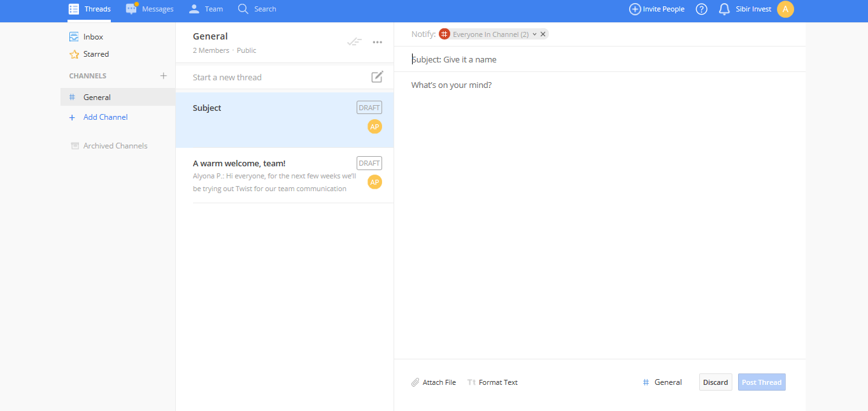This screenshot has width=868, height=411.
Task: Open the General channel three-dots menu
Action: coord(378,42)
